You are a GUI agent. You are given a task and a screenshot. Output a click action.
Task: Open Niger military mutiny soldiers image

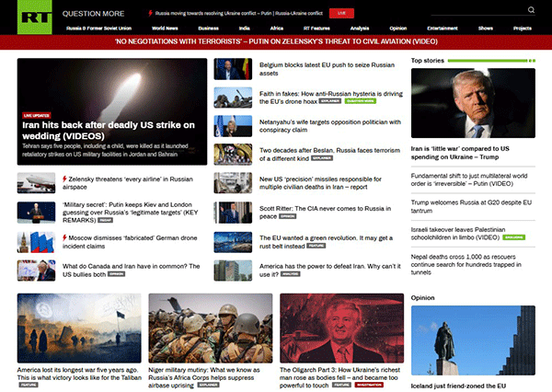click(x=211, y=328)
